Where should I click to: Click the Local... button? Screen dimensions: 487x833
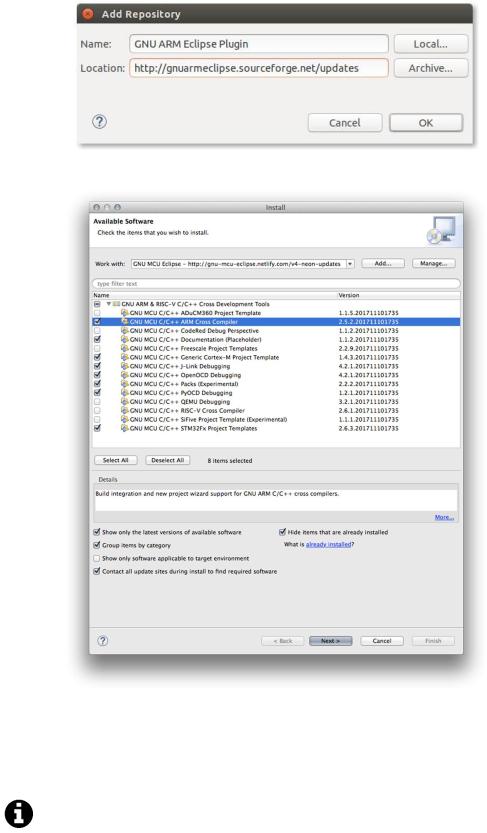point(431,44)
